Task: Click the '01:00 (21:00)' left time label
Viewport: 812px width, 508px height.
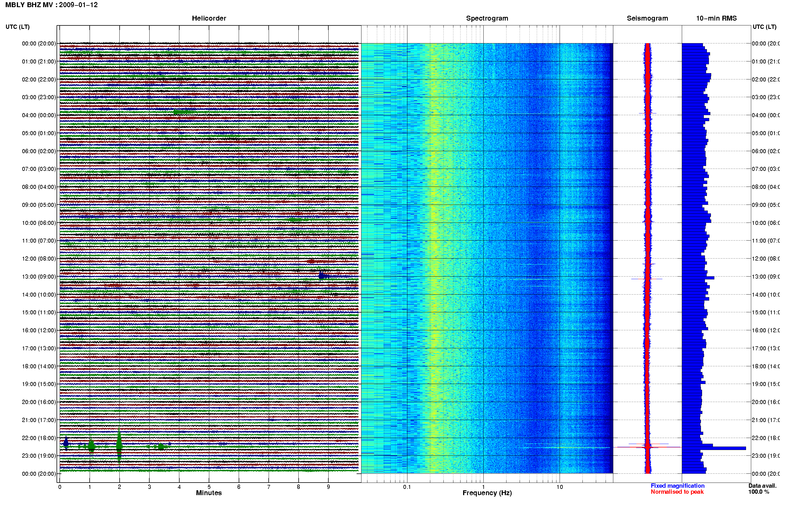Action: (x=39, y=61)
